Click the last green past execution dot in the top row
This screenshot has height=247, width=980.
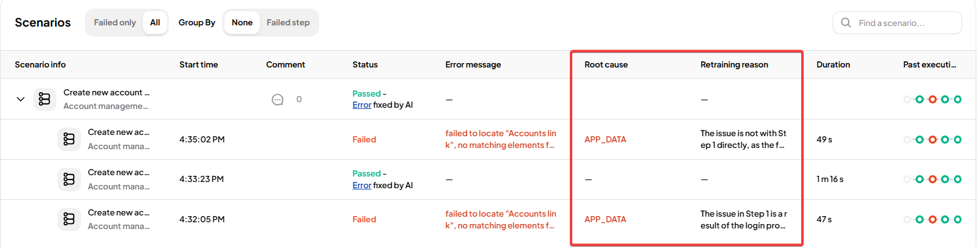[x=958, y=99]
